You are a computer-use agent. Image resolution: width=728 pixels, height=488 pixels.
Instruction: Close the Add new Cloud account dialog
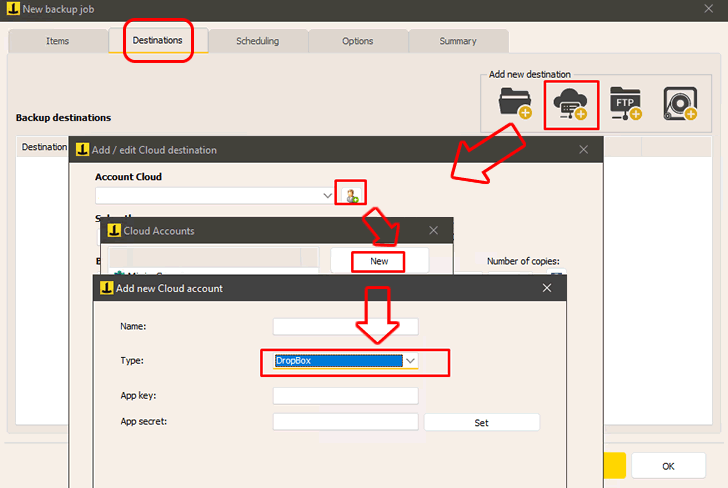point(547,288)
